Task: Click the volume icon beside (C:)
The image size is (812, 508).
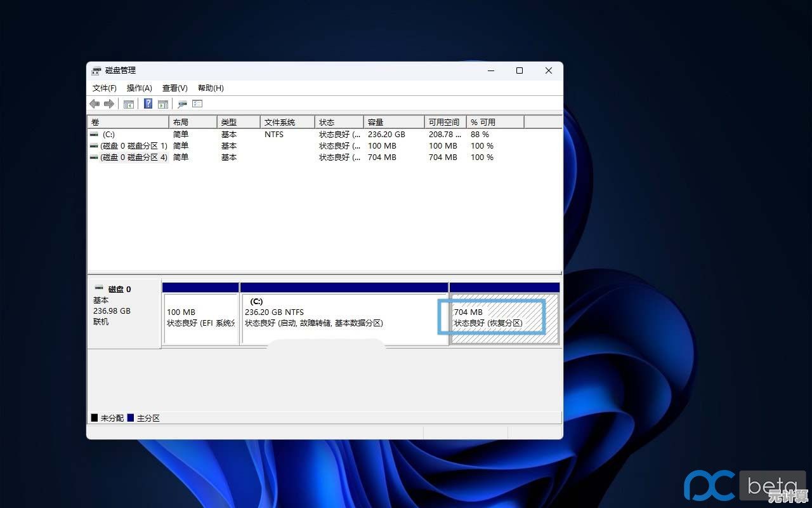Action: tap(93, 134)
